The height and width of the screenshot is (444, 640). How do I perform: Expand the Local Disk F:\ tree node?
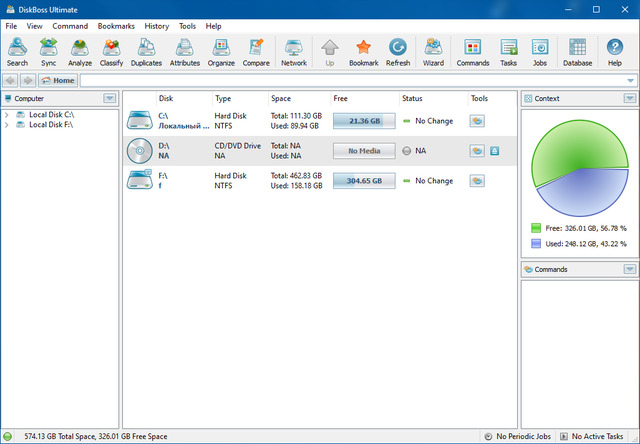tap(8, 125)
